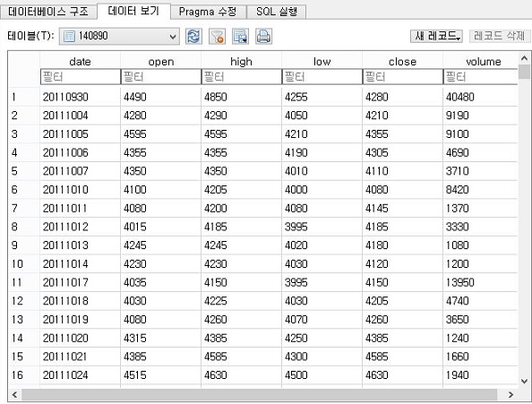532x404 pixels.
Task: Sort by the close column header
Action: (x=402, y=62)
